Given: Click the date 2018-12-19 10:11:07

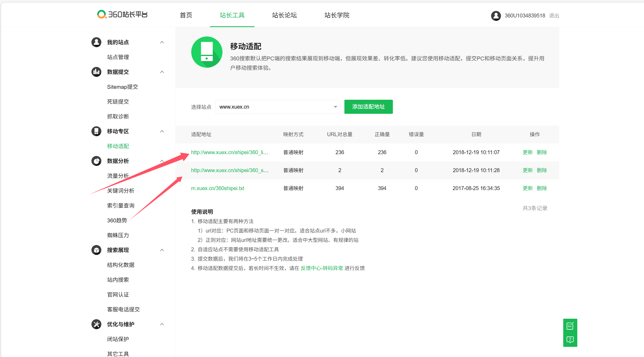Looking at the screenshot, I should click(x=476, y=152).
